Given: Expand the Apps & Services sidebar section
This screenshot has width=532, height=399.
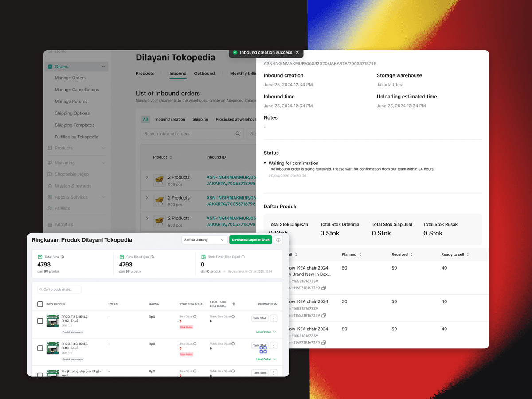Looking at the screenshot, I should click(103, 197).
